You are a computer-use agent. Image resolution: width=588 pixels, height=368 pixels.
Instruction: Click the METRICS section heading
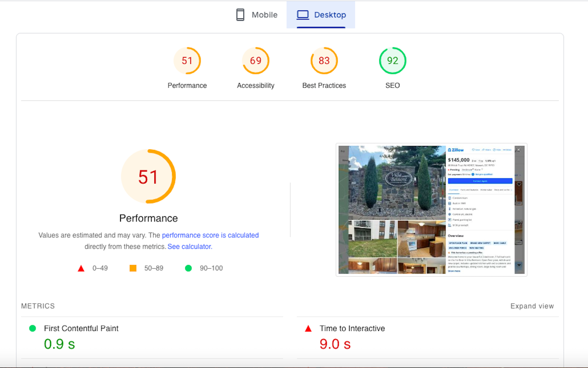pyautogui.click(x=38, y=306)
